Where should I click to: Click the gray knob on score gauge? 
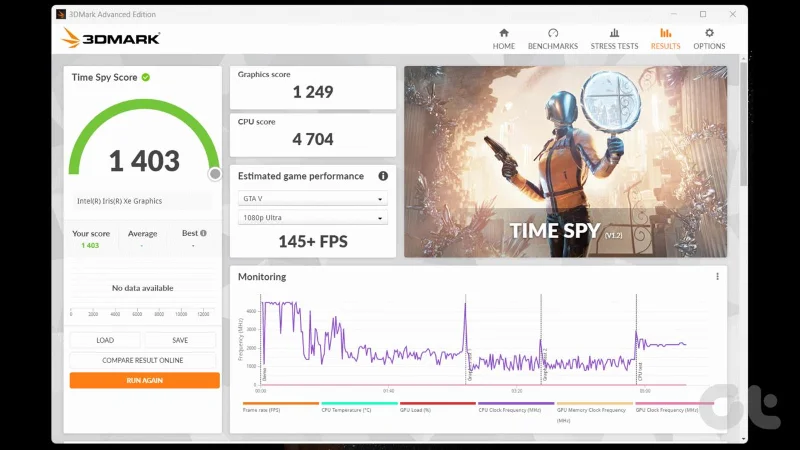[x=215, y=174]
